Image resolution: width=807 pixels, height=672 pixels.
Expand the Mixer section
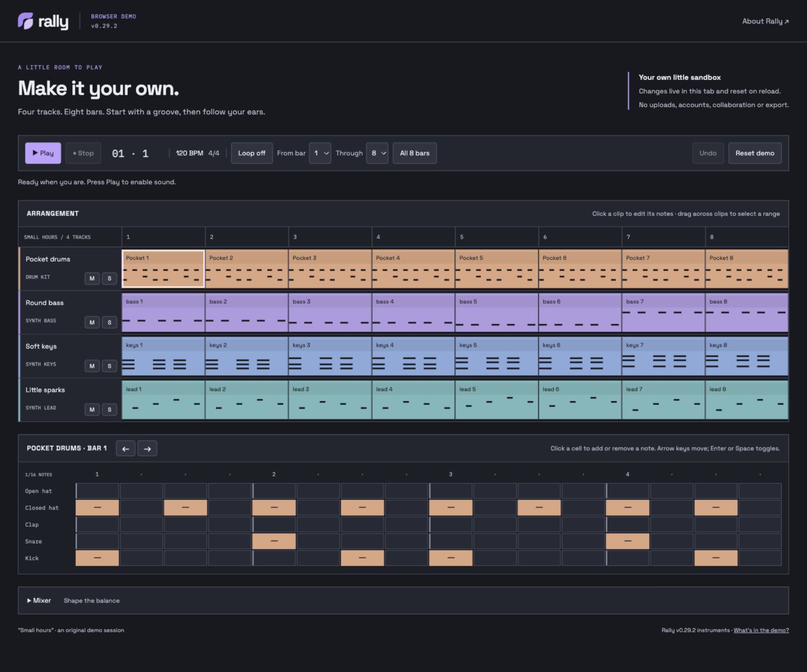[39, 600]
